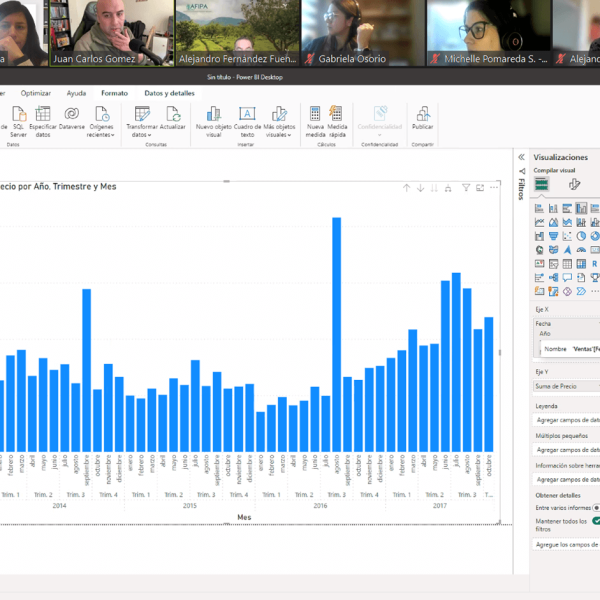
Task: Insert a Cuadro de texto
Action: [x=247, y=113]
